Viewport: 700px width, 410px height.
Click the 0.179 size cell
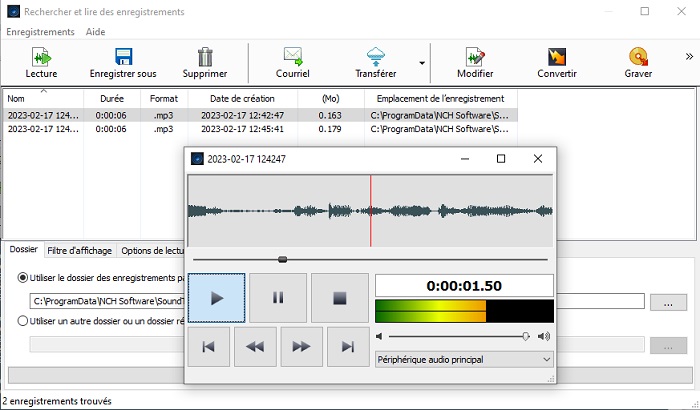click(x=330, y=129)
